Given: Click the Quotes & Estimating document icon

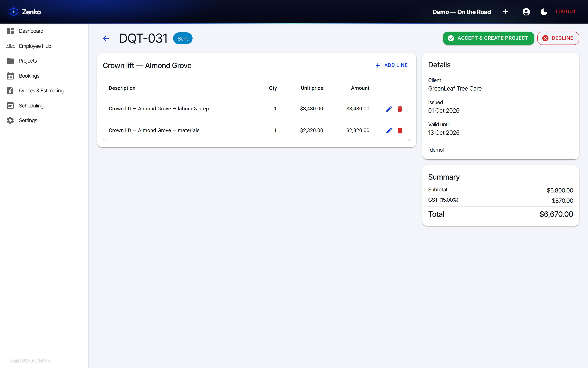Looking at the screenshot, I should pos(10,91).
